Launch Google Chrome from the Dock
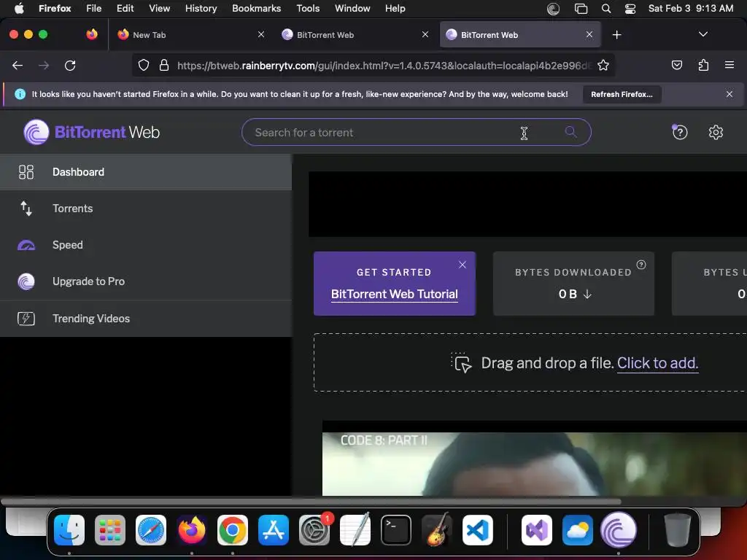The height and width of the screenshot is (560, 747). (233, 530)
